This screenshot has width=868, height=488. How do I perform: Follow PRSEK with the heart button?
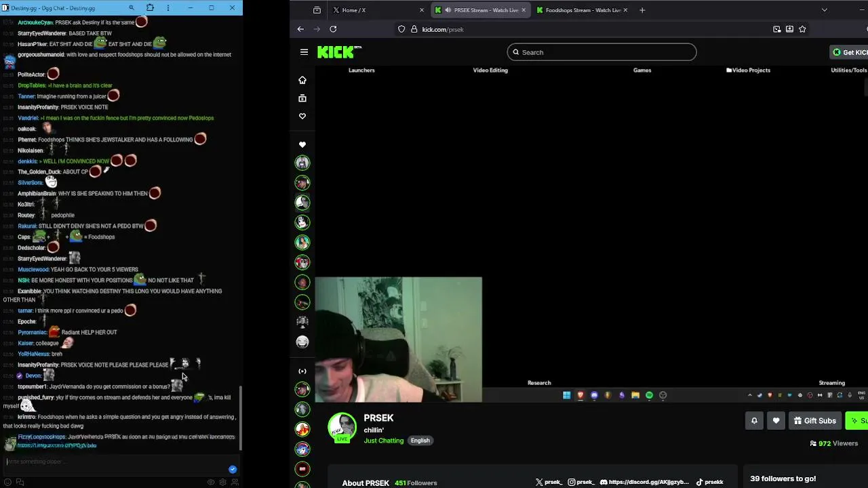tap(776, 421)
